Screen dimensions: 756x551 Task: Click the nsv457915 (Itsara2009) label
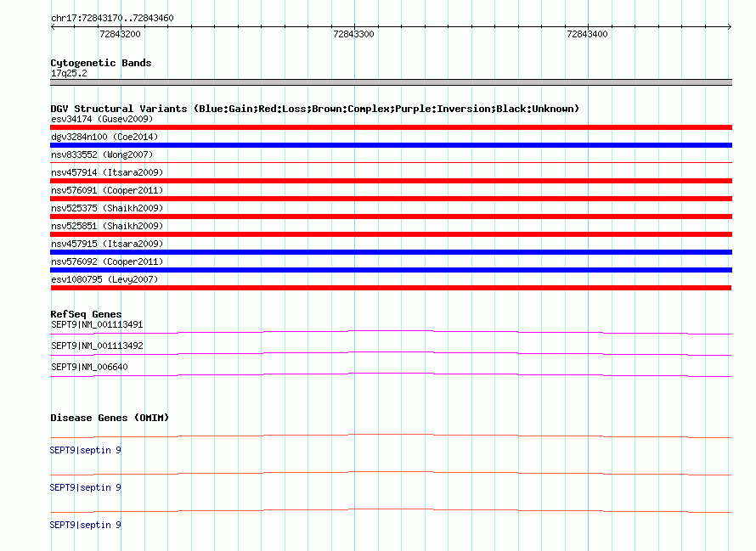click(x=107, y=244)
